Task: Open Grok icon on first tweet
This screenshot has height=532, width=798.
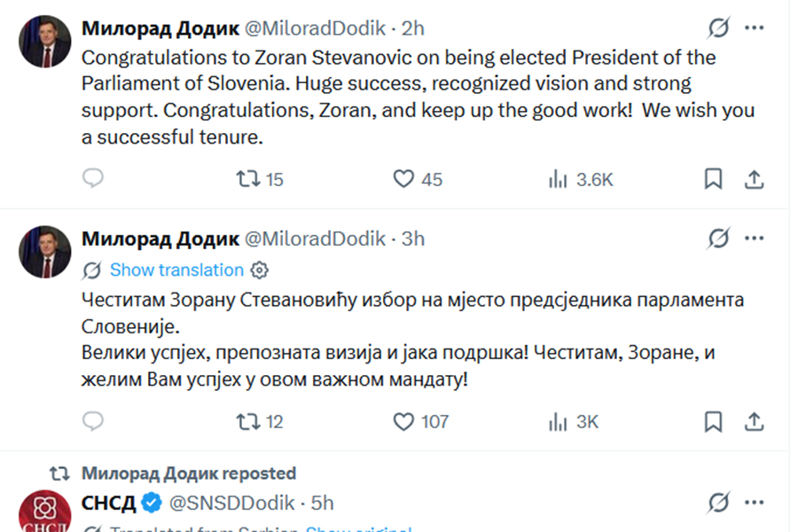Action: point(717,28)
